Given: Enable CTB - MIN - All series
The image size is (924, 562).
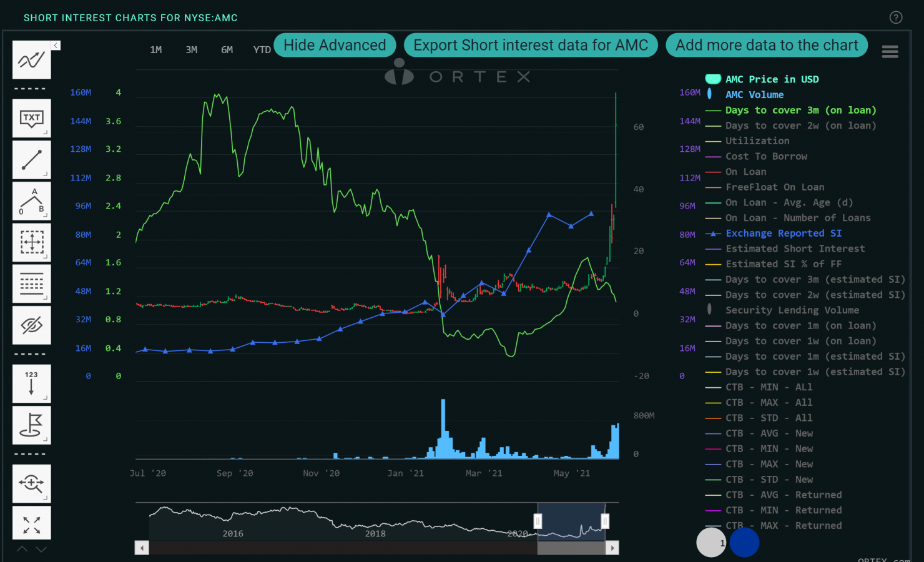Looking at the screenshot, I should [769, 387].
